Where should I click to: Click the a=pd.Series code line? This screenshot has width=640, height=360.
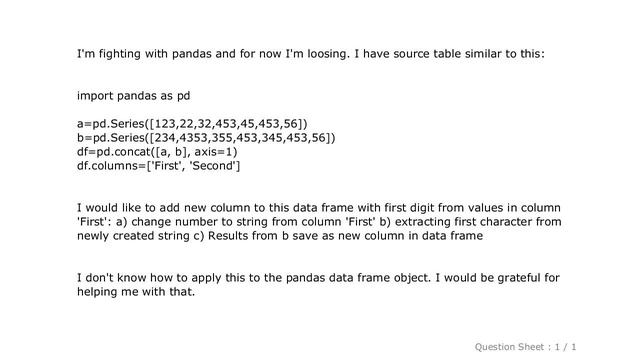coord(192,124)
